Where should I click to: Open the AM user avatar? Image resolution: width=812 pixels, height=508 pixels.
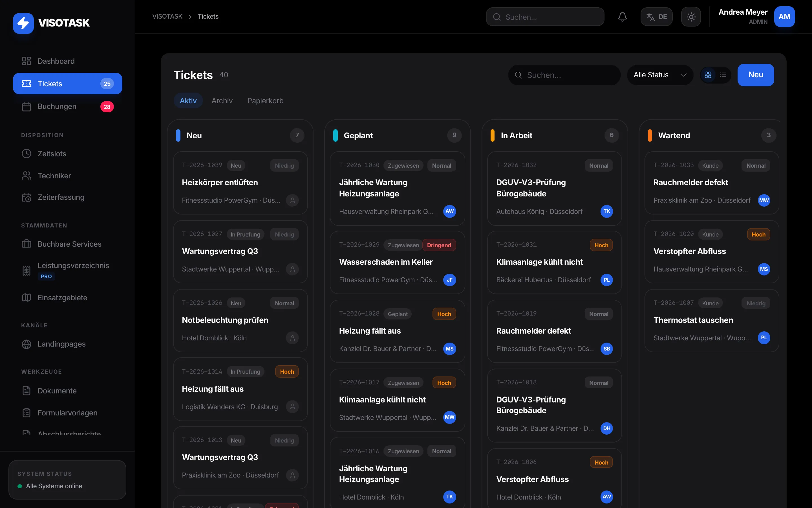click(x=784, y=17)
